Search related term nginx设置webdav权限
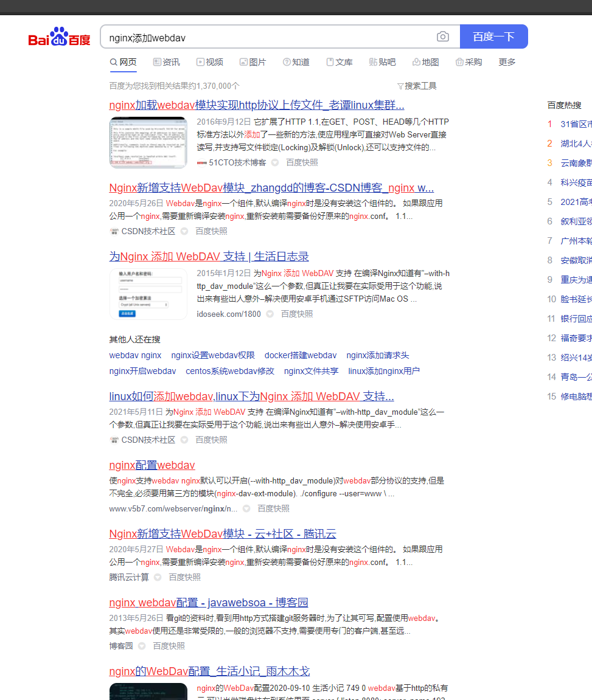The image size is (592, 700). 213,355
